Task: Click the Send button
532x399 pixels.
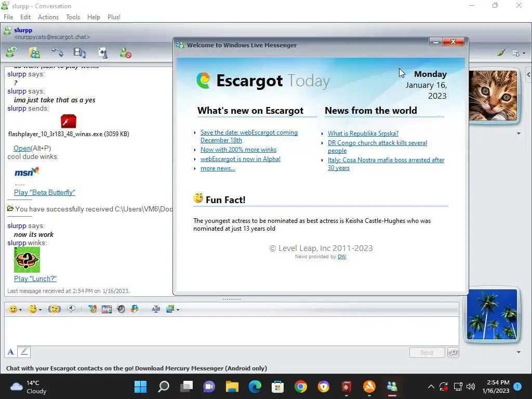Action: click(427, 353)
